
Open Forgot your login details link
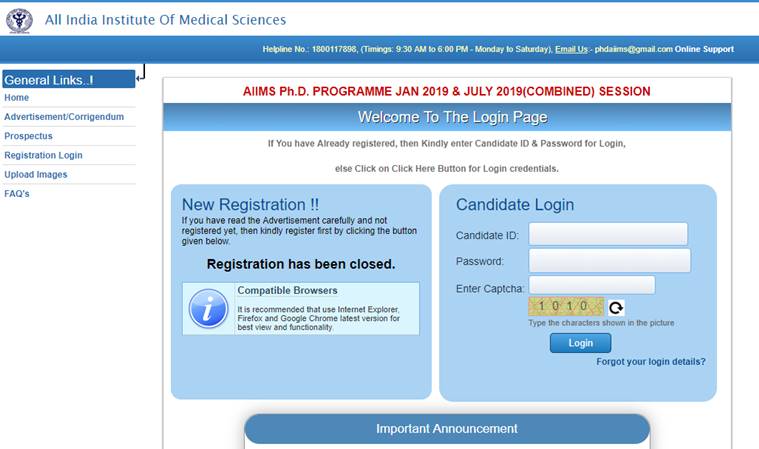click(x=651, y=361)
